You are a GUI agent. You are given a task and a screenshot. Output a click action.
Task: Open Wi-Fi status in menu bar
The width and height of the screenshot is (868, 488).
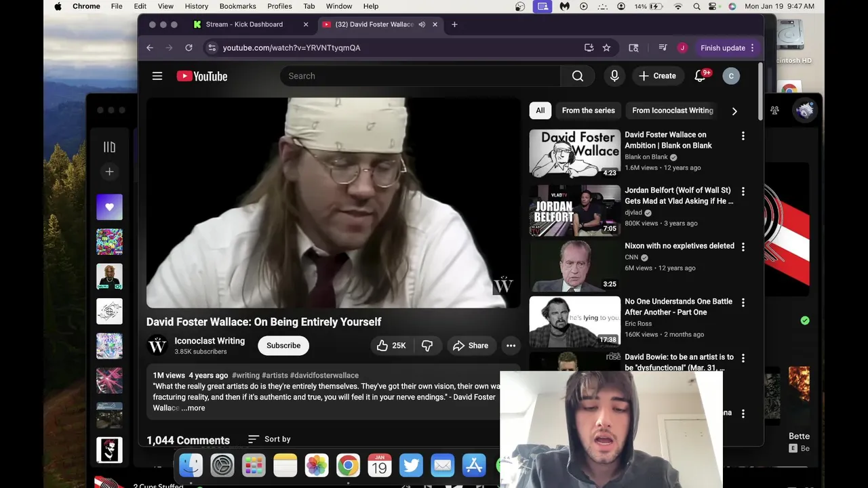pyautogui.click(x=678, y=6)
